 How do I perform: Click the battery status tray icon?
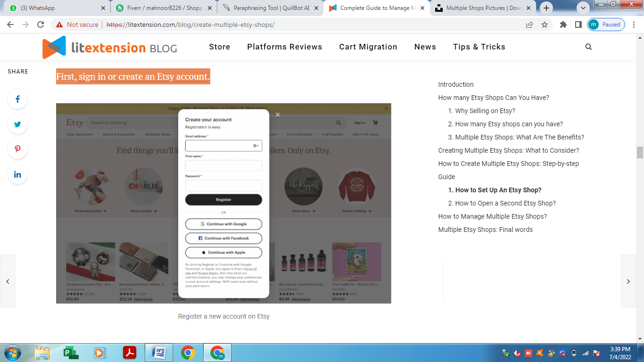pos(574,353)
